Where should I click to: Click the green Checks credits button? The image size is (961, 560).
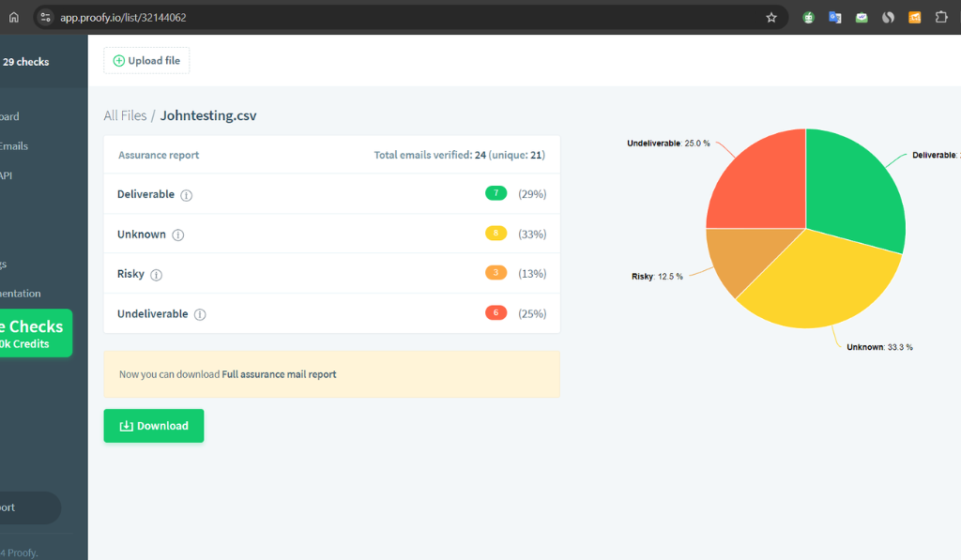click(x=37, y=333)
